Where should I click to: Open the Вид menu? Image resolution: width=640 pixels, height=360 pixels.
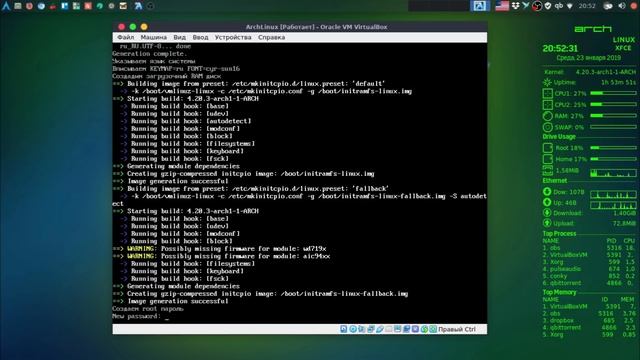point(179,37)
